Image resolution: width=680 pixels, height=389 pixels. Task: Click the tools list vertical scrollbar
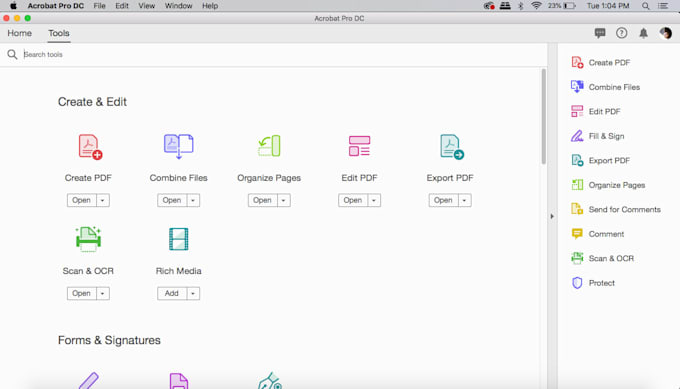coord(544,116)
